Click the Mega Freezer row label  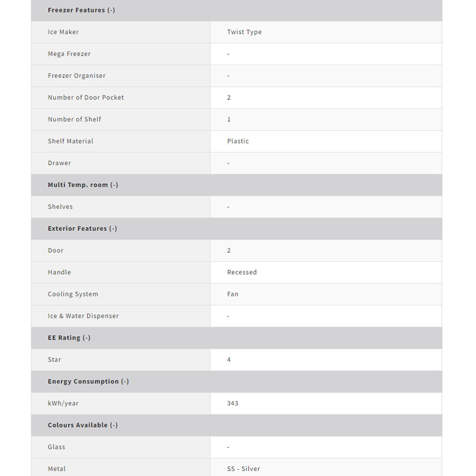point(69,54)
